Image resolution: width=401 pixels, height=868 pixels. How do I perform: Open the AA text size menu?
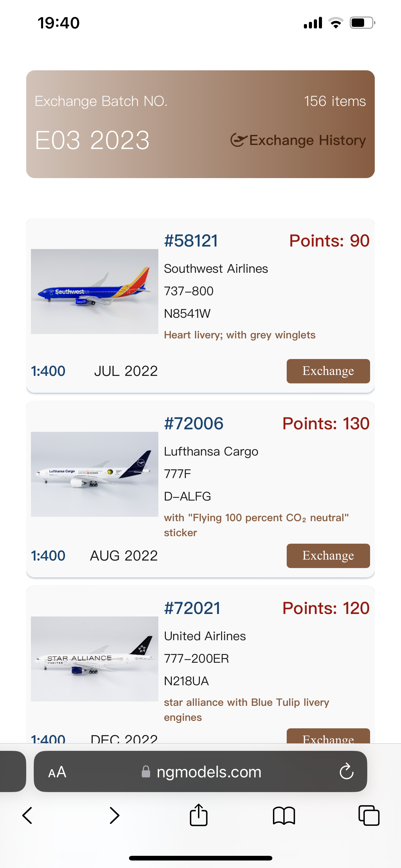57,772
